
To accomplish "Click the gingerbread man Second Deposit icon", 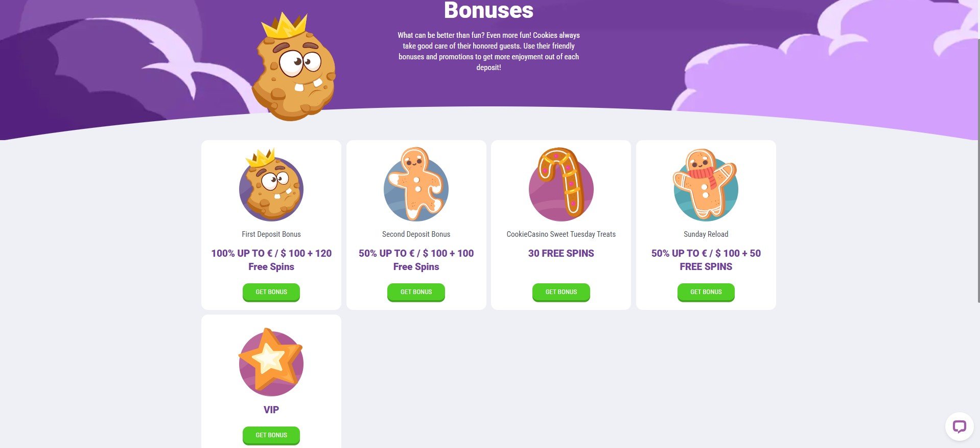I will tap(416, 185).
